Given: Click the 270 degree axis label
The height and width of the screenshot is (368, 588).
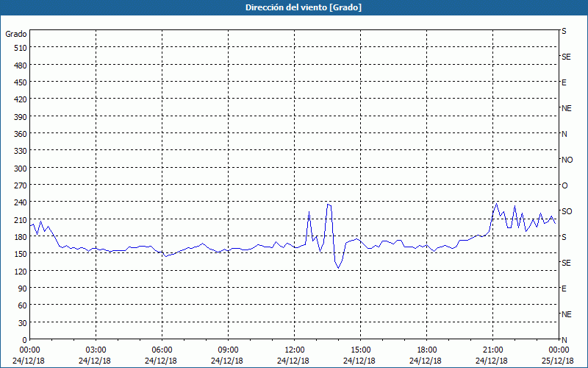Looking at the screenshot, I should coord(21,185).
